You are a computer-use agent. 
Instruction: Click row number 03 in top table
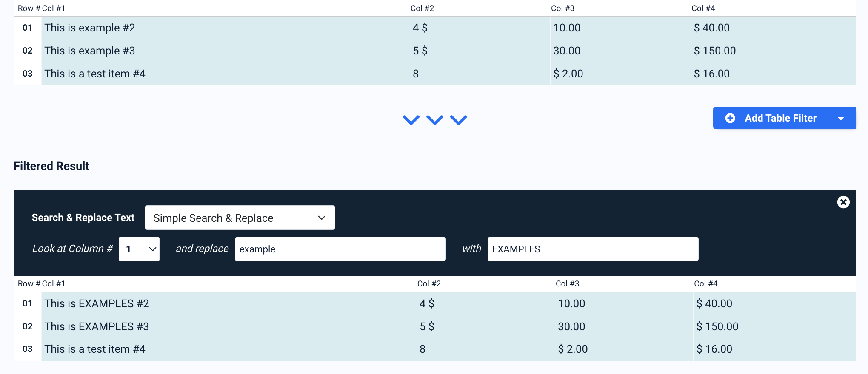pyautogui.click(x=28, y=74)
